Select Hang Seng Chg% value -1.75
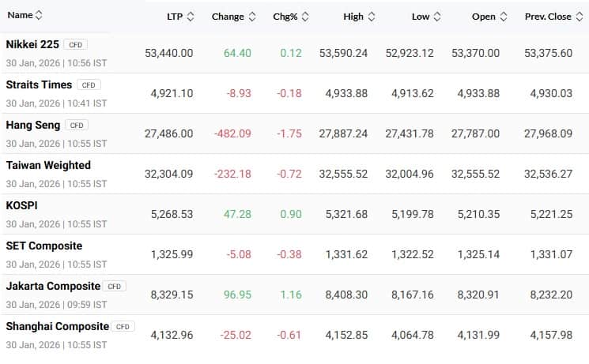Viewport: 589px width, 364px height. coord(289,133)
